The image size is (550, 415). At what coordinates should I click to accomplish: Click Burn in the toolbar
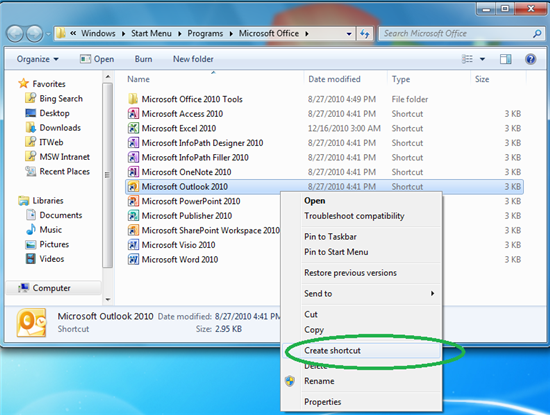tap(143, 59)
